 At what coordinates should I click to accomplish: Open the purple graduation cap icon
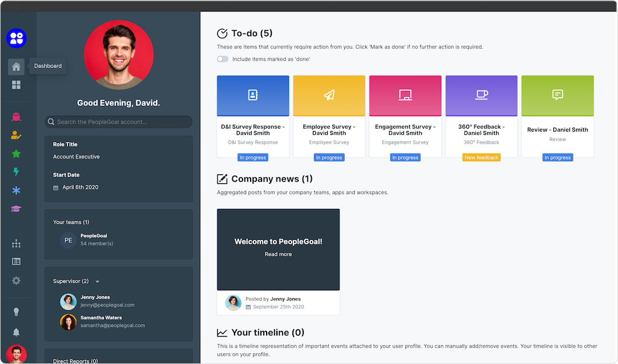16,209
